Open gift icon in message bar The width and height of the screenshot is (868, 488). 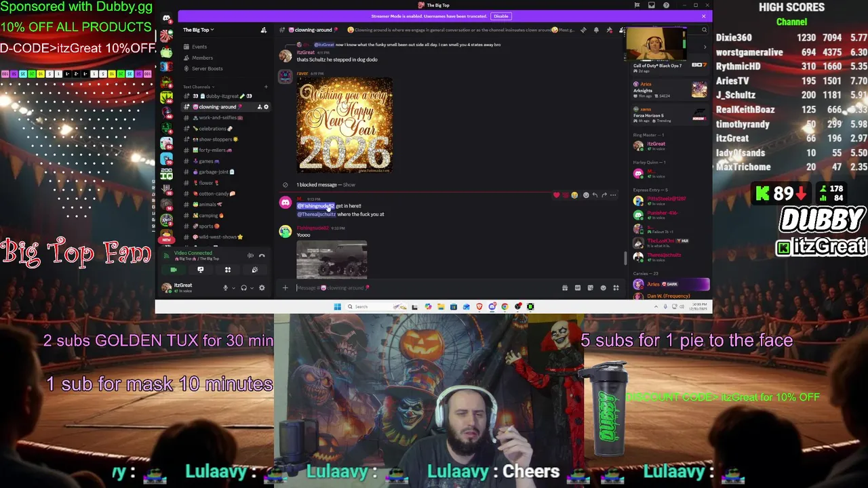(565, 288)
